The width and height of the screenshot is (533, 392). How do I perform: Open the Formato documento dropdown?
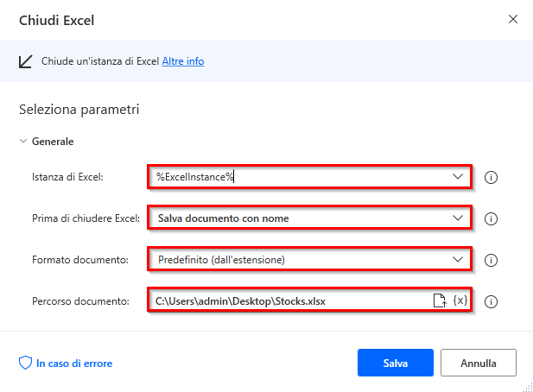click(x=458, y=260)
